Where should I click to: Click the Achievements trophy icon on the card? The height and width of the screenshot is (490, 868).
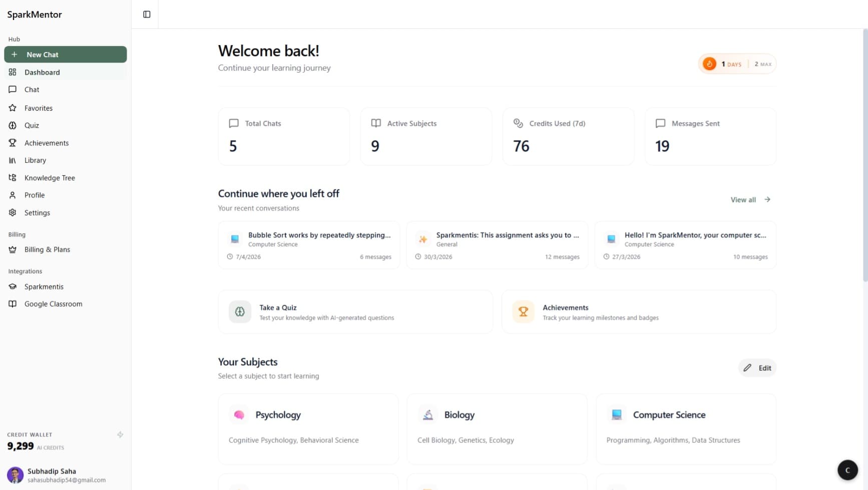tap(523, 311)
